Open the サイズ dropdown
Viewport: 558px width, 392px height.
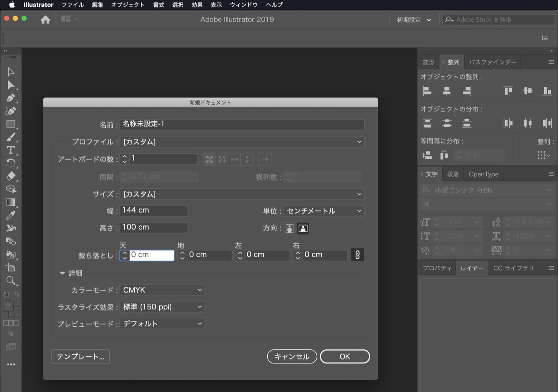(242, 194)
